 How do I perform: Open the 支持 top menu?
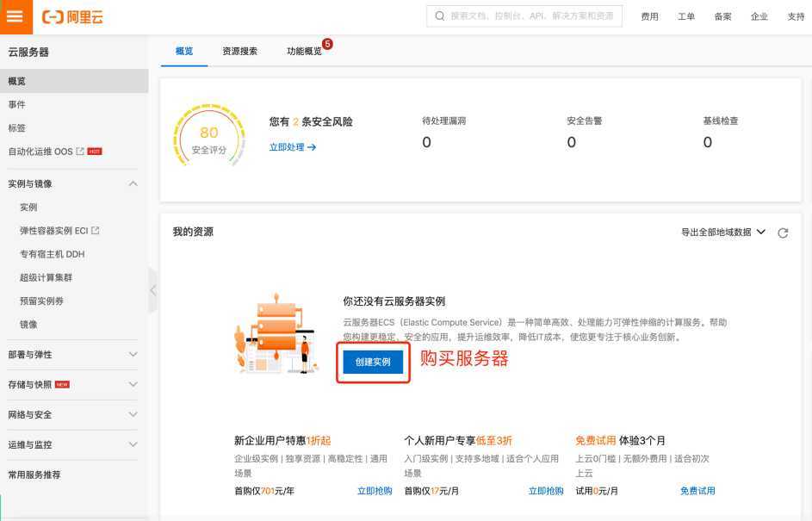click(796, 16)
